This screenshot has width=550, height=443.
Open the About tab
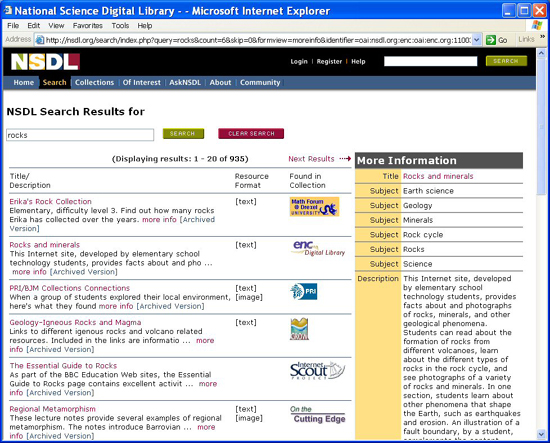coord(220,82)
